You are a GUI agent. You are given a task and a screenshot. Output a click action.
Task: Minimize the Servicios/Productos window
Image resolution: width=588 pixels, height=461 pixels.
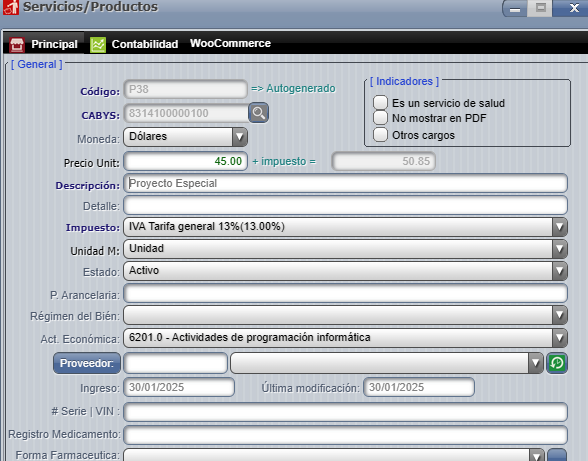click(x=514, y=8)
